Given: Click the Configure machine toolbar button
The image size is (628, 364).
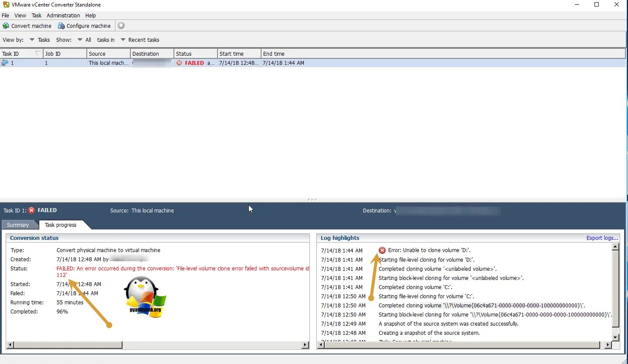Looking at the screenshot, I should pyautogui.click(x=84, y=26).
